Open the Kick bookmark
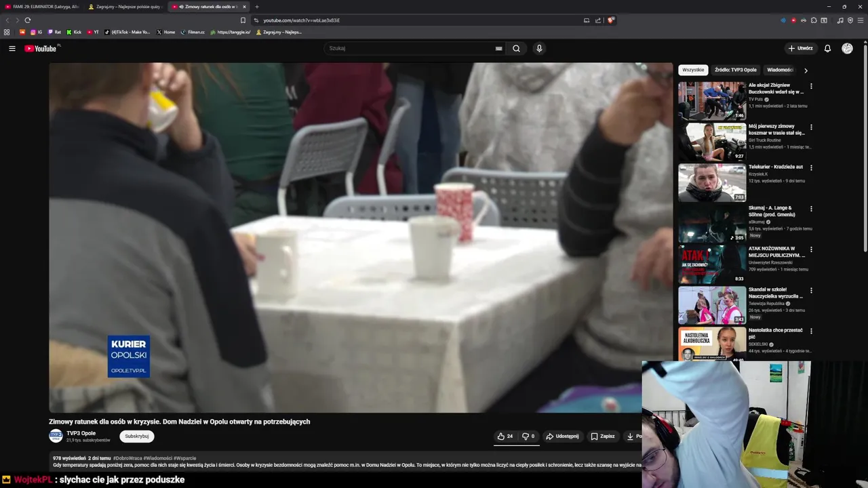 (x=74, y=32)
